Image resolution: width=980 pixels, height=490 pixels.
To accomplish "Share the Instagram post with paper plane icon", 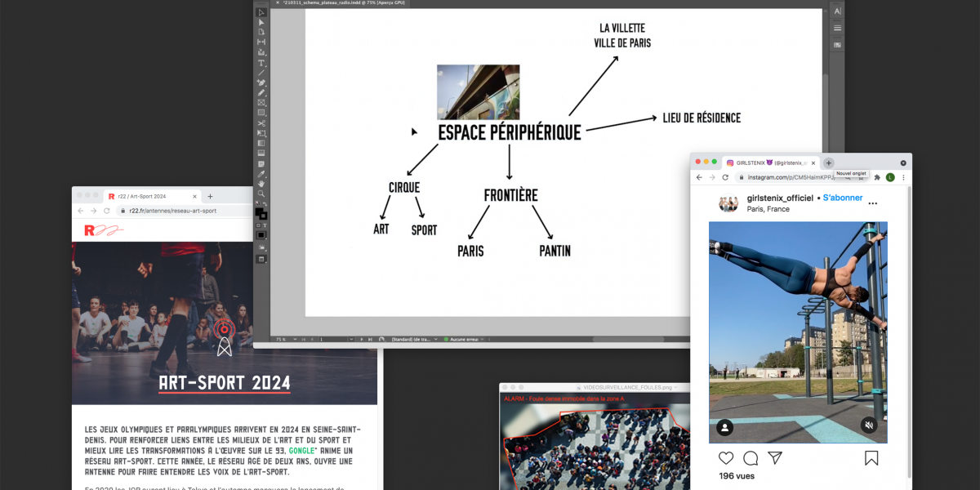I will point(775,458).
